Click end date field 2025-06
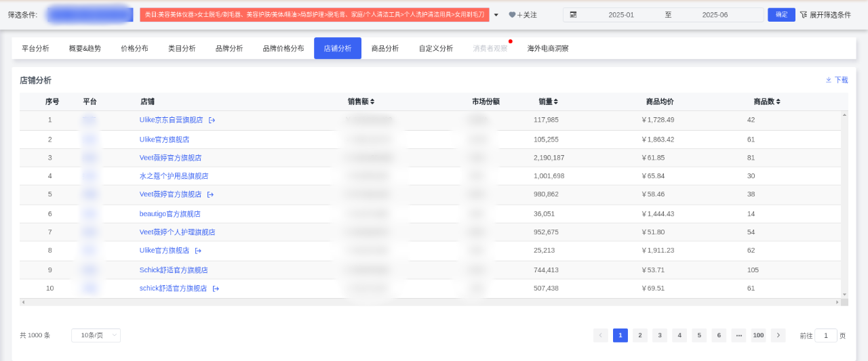 (x=715, y=15)
